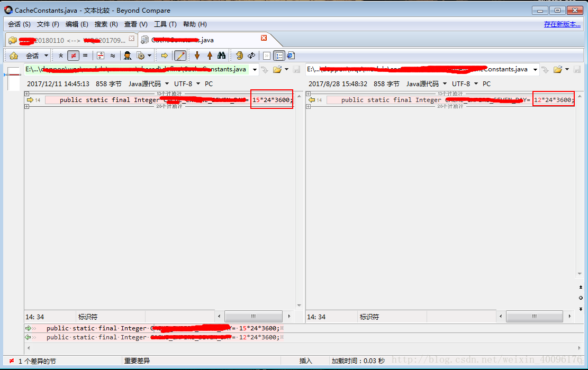Open the binoculars Find tool

coord(222,56)
